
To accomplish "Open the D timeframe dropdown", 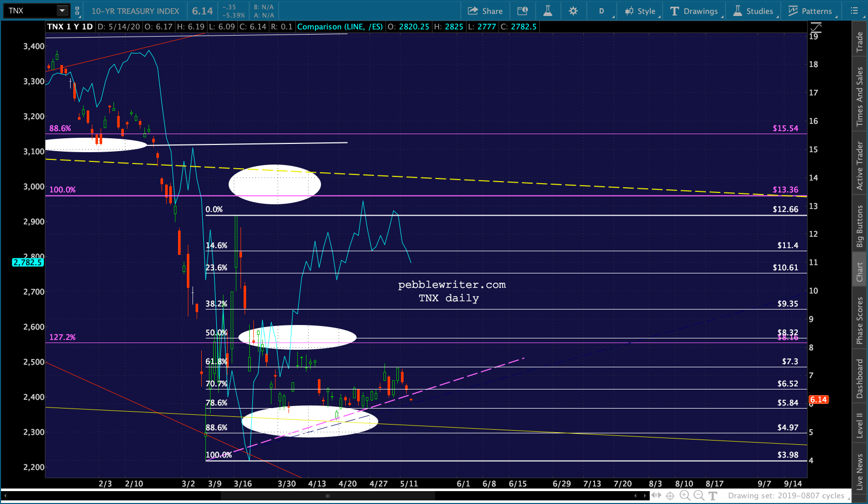I will click(602, 11).
